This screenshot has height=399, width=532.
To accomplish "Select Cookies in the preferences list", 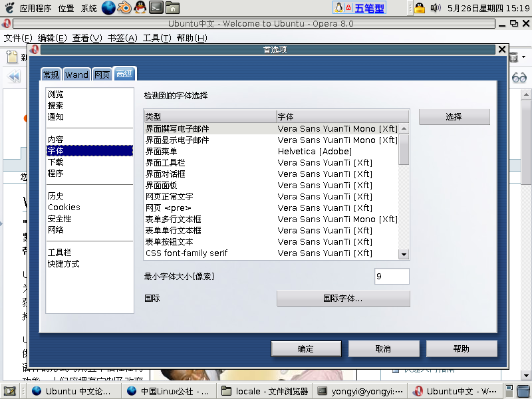I will [90, 207].
